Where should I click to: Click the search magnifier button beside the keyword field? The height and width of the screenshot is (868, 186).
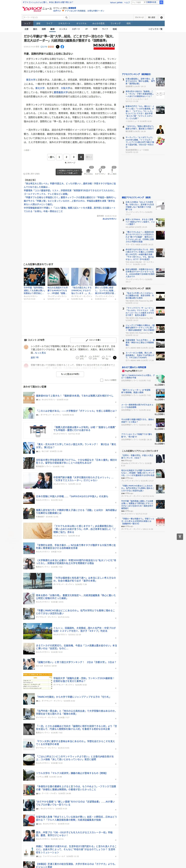tap(66, 17)
